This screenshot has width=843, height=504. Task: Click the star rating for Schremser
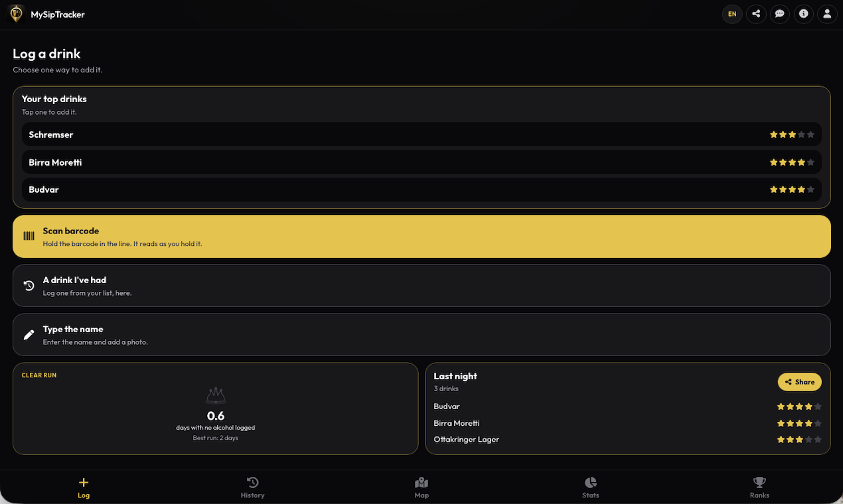[792, 135]
